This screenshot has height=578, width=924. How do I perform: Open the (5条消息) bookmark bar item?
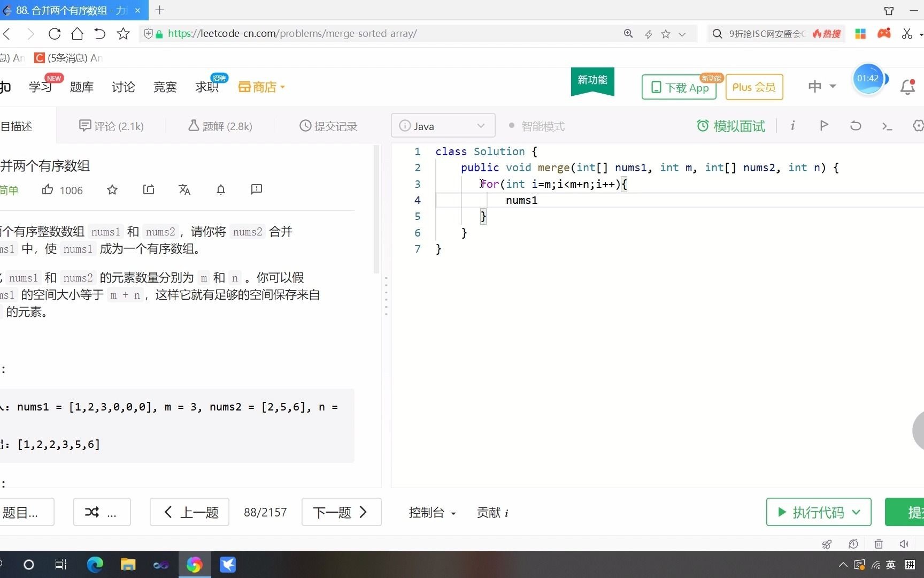pos(68,58)
